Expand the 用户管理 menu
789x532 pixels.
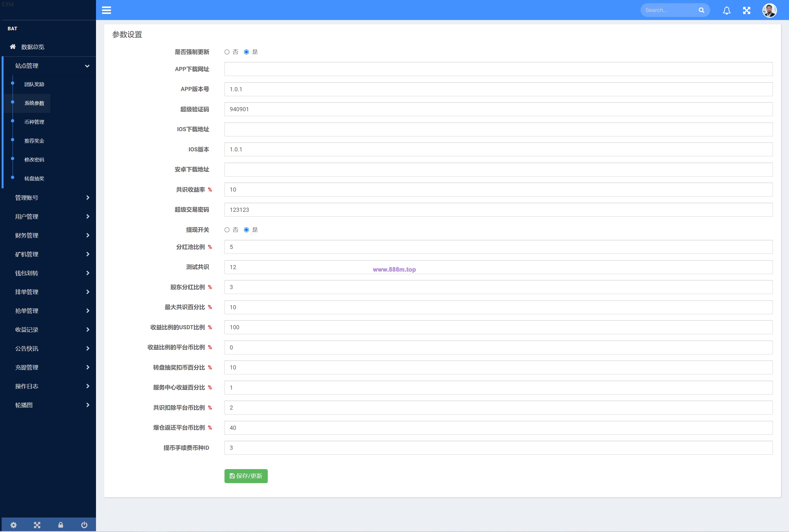tap(49, 216)
